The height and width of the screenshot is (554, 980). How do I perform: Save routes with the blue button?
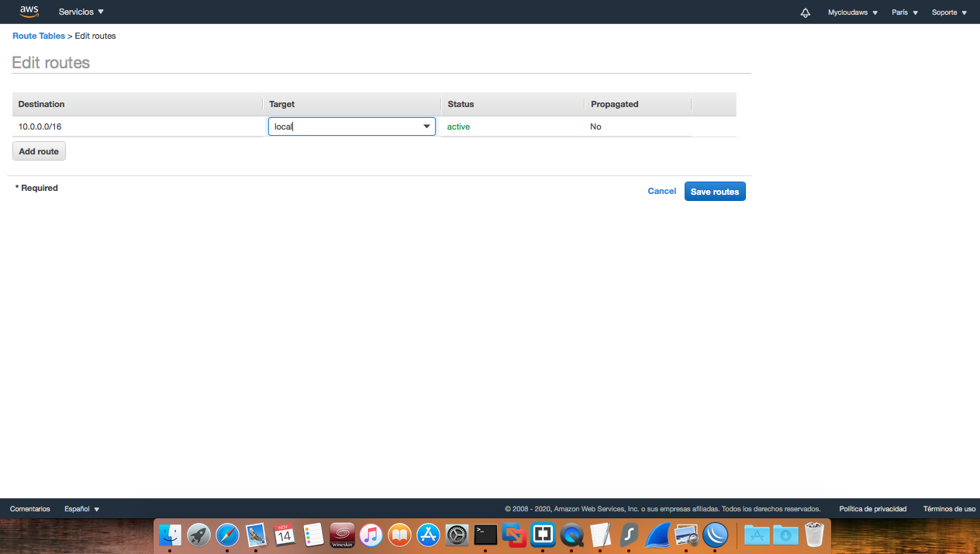click(714, 191)
